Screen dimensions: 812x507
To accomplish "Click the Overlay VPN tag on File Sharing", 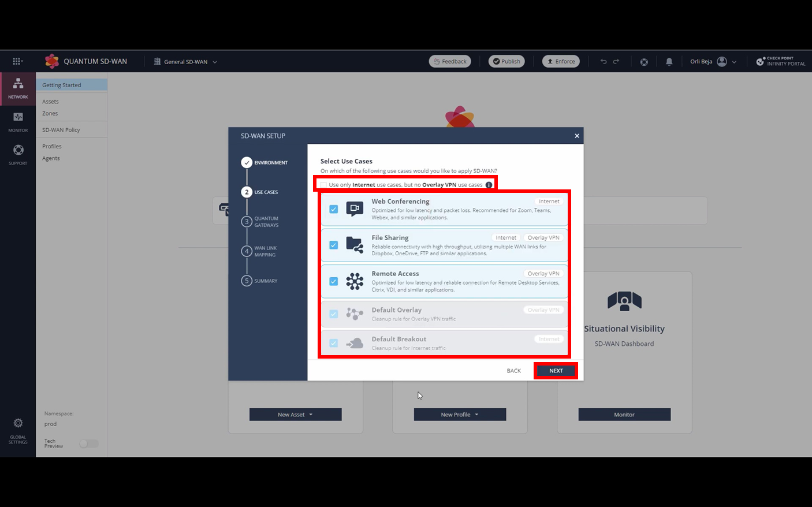I will tap(543, 237).
